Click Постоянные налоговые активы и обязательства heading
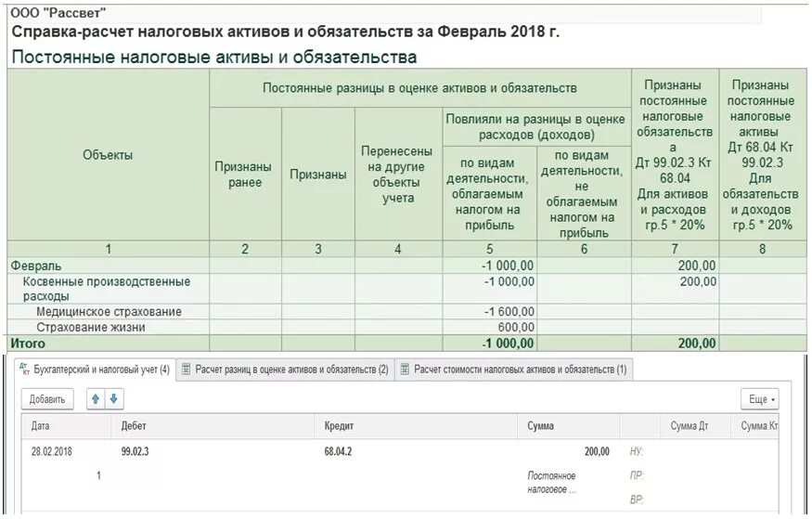Screen dimensions: 812x519 coord(213,57)
